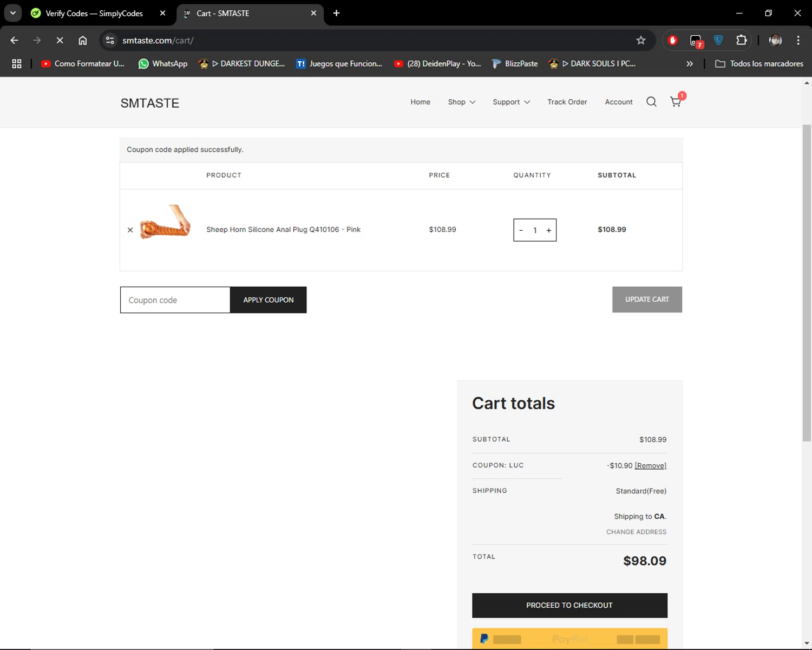The image size is (812, 650).
Task: Go to the Home page
Action: click(420, 102)
